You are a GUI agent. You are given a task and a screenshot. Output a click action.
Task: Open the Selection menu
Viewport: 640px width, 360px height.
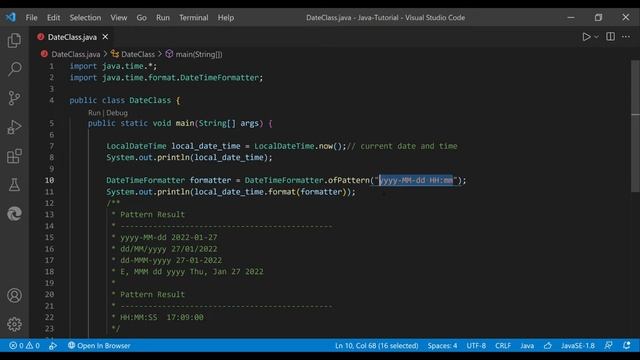85,18
